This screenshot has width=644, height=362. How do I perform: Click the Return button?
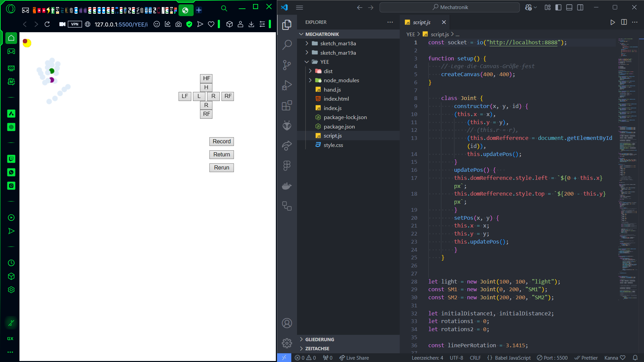221,154
